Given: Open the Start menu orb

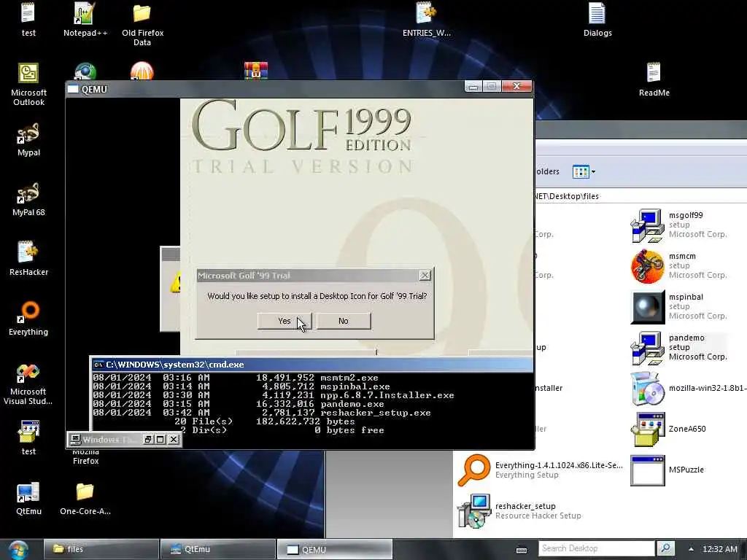Looking at the screenshot, I should coord(18,550).
